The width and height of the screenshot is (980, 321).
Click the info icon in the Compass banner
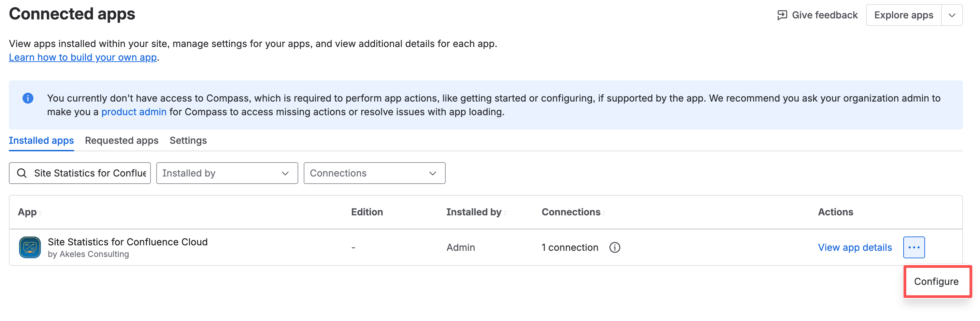(x=28, y=98)
